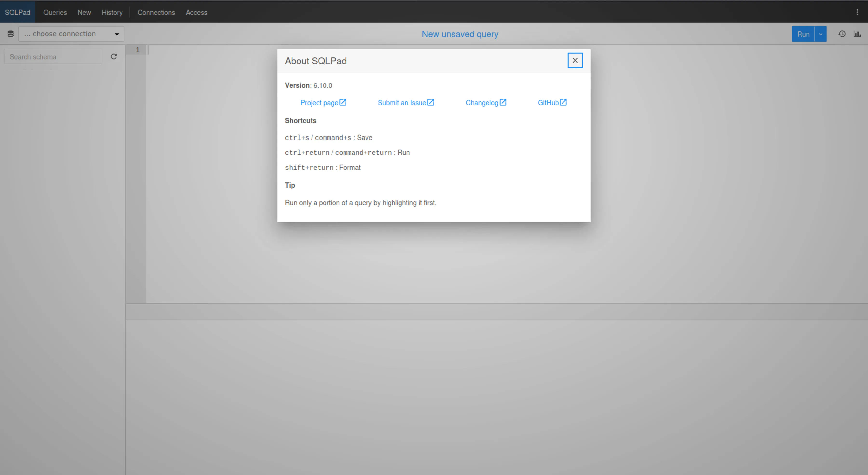Click the external-link icon beside GitHub

pos(563,102)
